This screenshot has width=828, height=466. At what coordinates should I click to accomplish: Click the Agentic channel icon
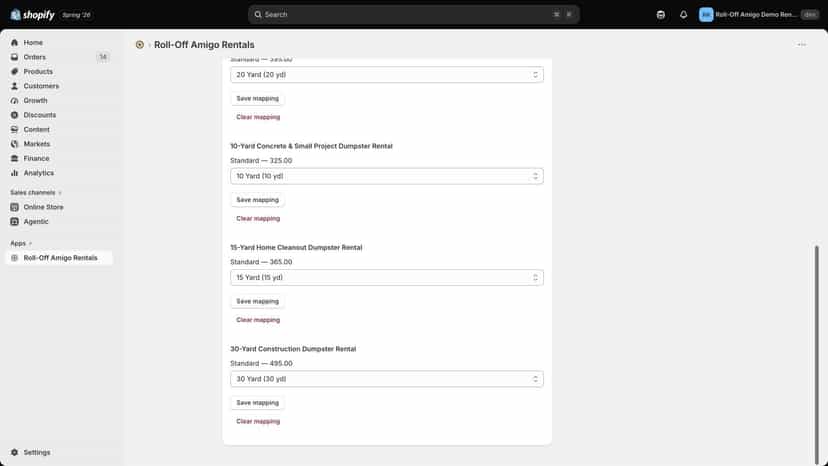tap(14, 221)
